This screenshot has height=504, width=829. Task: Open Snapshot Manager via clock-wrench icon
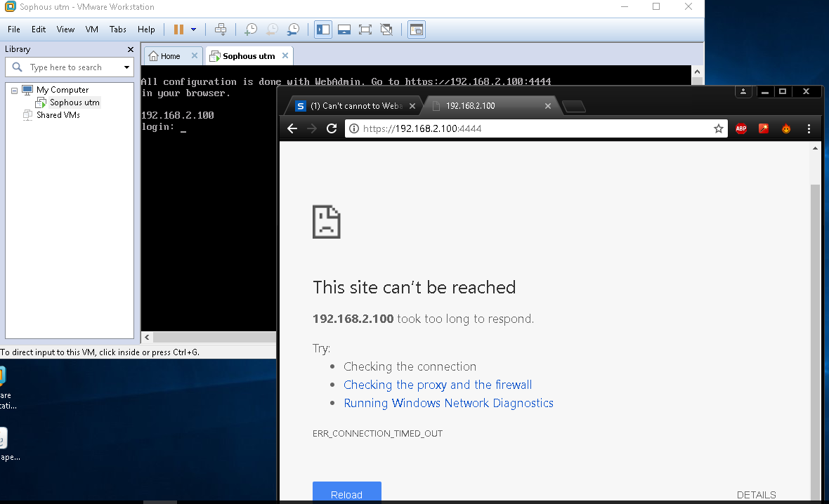292,29
